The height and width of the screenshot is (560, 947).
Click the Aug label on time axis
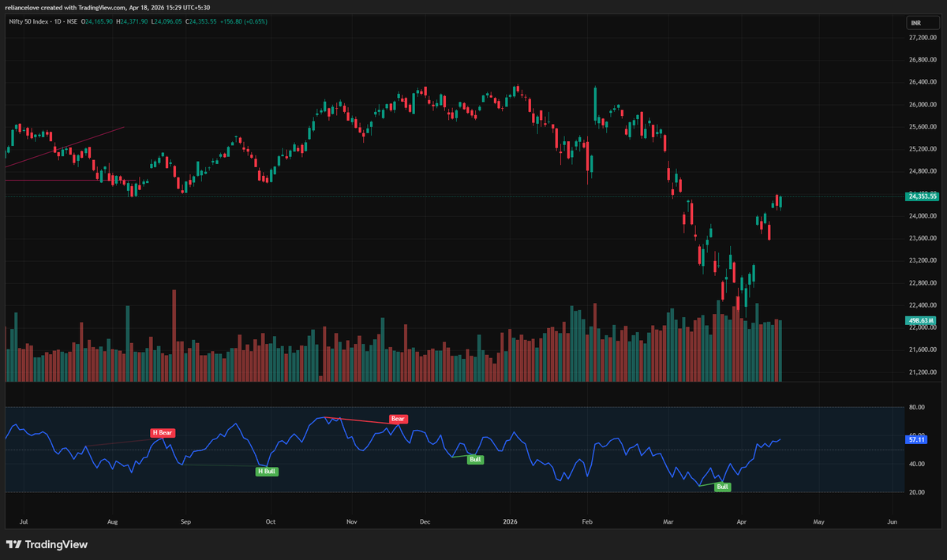click(x=112, y=521)
